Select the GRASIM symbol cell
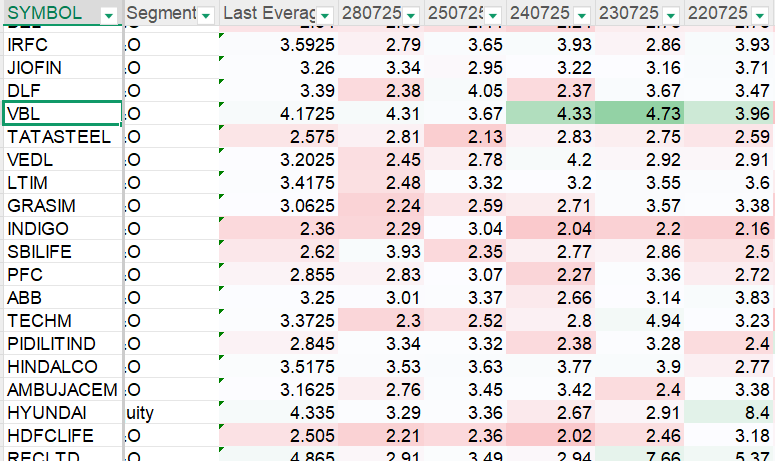775x461 pixels. (62, 206)
